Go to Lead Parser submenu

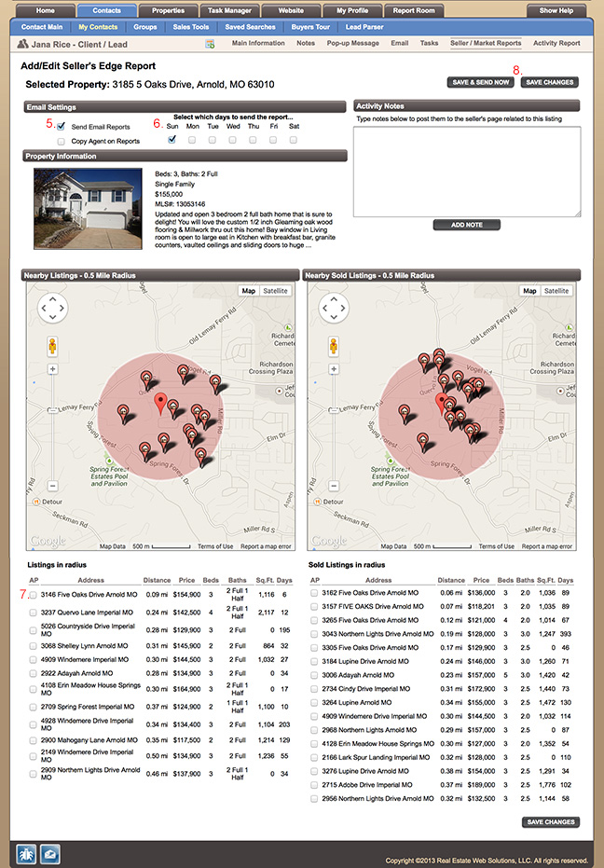pyautogui.click(x=364, y=26)
